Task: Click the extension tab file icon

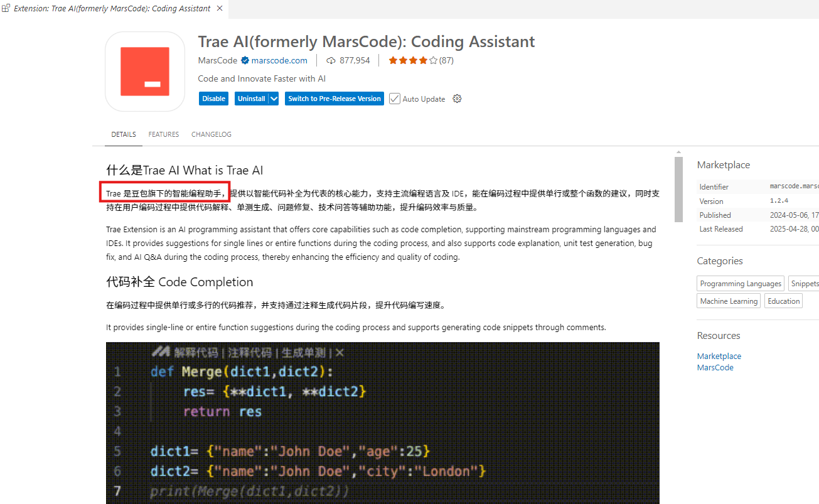Action: (6, 8)
